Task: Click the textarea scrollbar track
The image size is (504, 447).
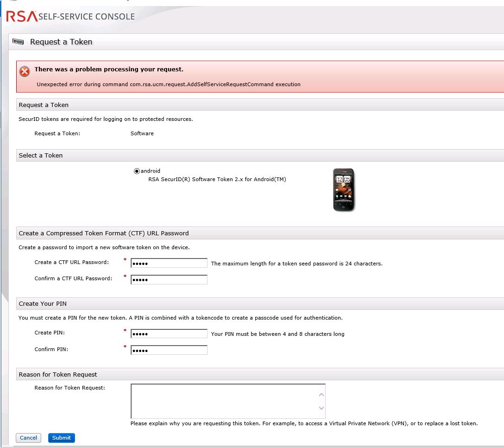Action: pyautogui.click(x=322, y=401)
